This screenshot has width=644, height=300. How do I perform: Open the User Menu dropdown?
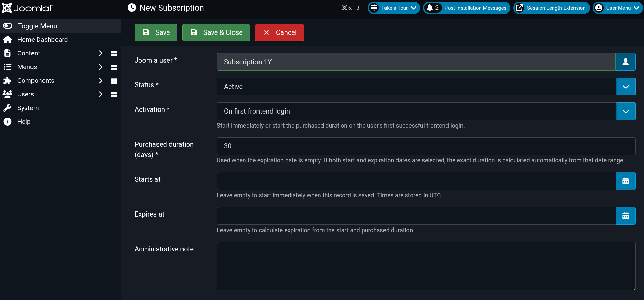tap(618, 8)
